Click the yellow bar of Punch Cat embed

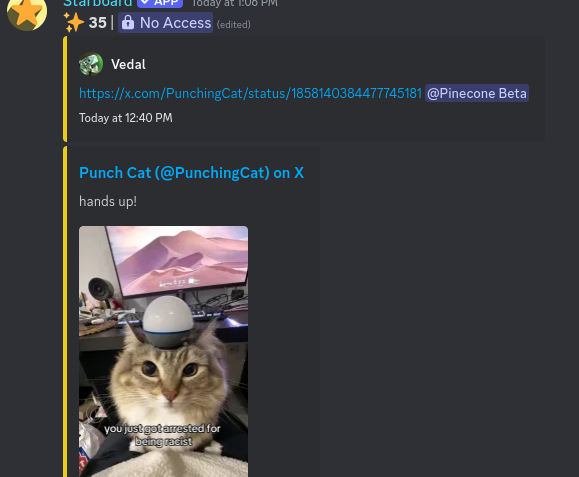coord(65,312)
